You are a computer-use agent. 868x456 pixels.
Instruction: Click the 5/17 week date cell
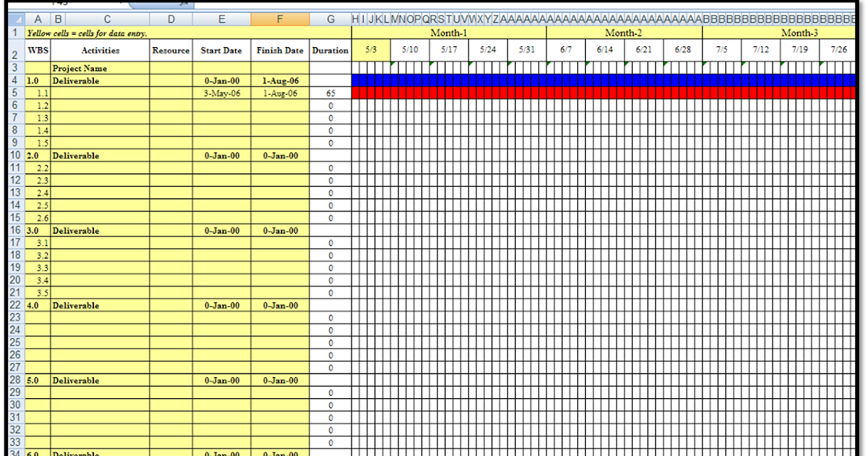449,50
